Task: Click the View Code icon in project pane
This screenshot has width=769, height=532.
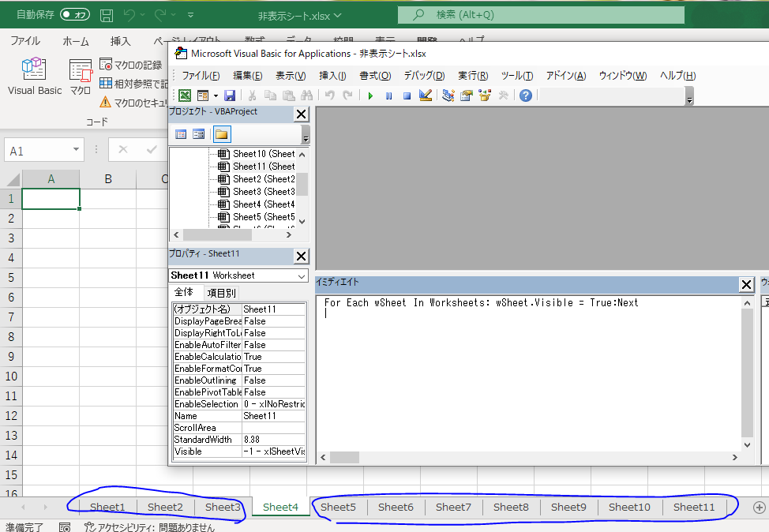Action: pyautogui.click(x=181, y=134)
